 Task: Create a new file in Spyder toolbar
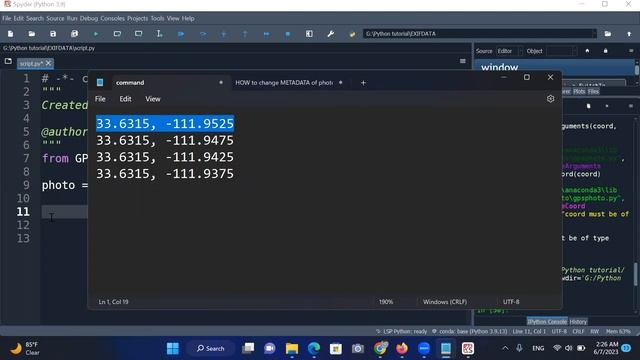point(11,34)
